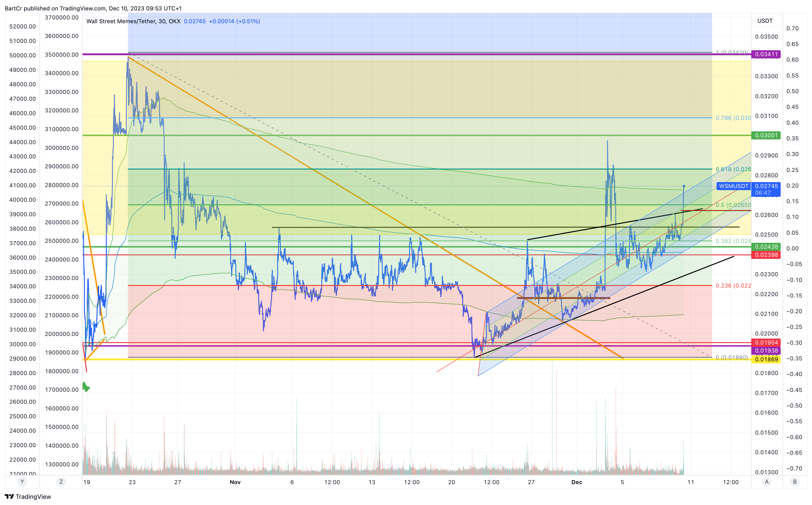The width and height of the screenshot is (812, 505).
Task: Select the green 0.03001 price label
Action: coord(766,135)
